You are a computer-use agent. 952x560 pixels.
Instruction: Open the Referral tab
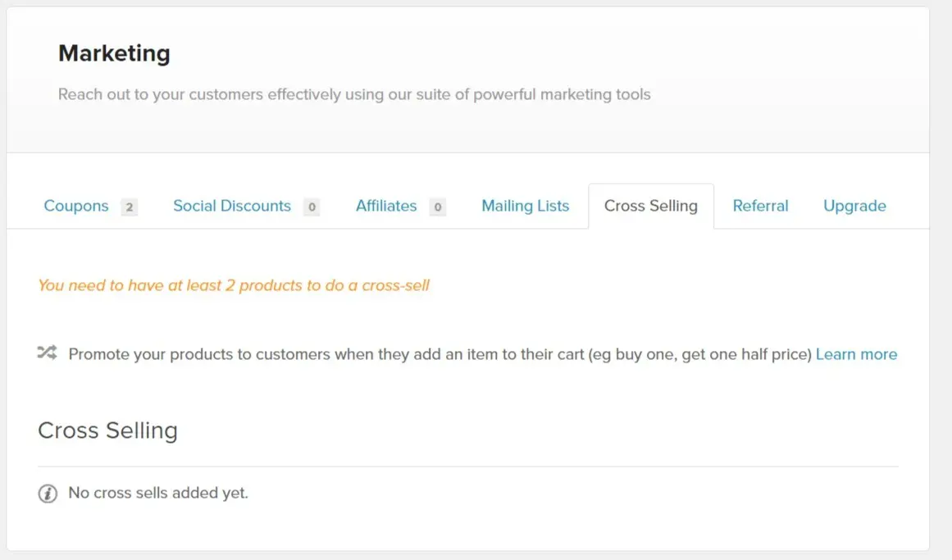tap(760, 206)
